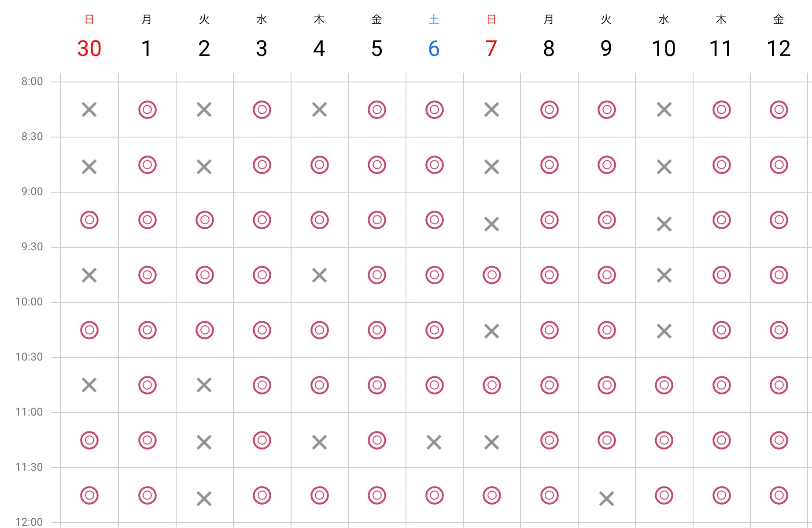Click the Friday 12 date header
The width and height of the screenshot is (812, 528).
[779, 48]
